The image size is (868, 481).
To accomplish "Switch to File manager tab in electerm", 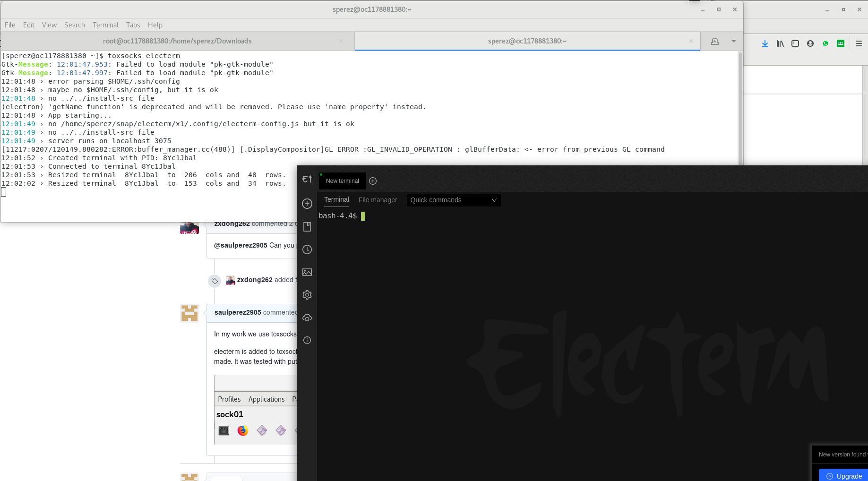I will click(378, 200).
